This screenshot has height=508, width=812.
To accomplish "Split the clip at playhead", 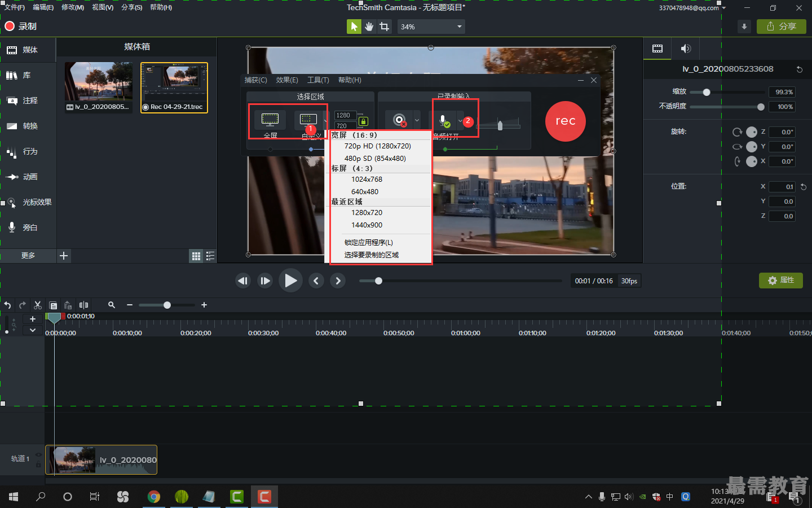I will pyautogui.click(x=83, y=305).
